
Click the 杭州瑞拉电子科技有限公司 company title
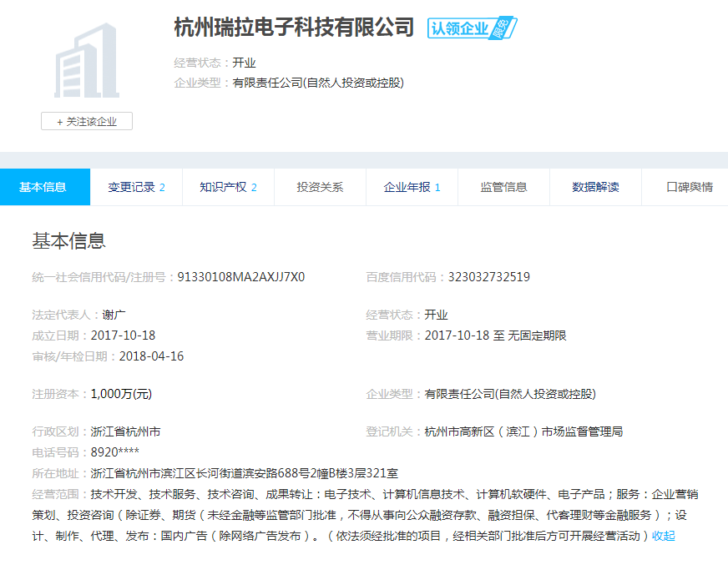(x=294, y=28)
